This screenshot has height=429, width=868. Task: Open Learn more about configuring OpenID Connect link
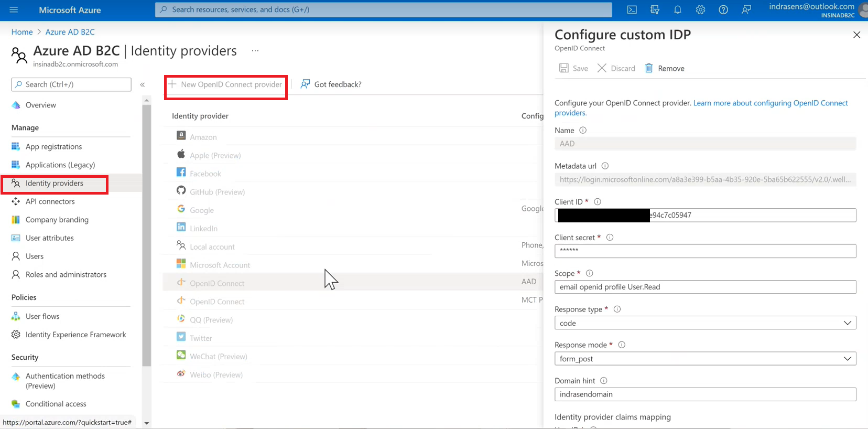pos(771,103)
